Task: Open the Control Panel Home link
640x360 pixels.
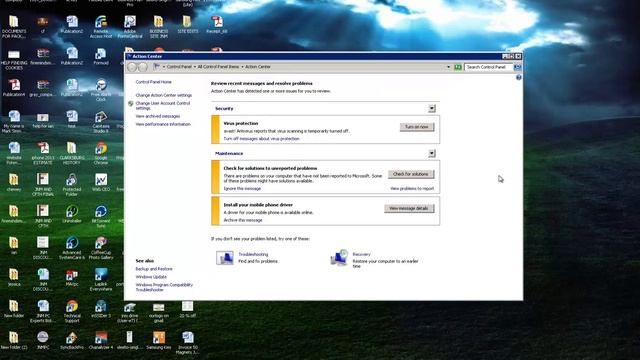Action: [x=153, y=82]
